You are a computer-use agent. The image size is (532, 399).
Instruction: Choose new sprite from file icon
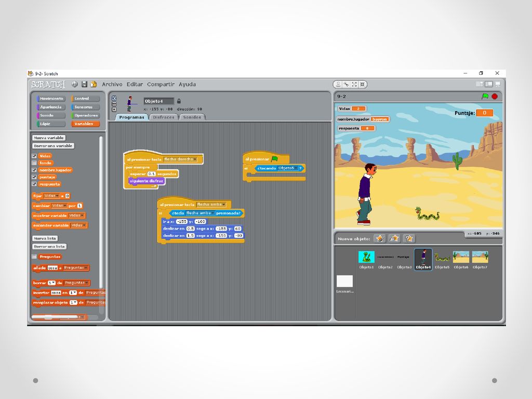(x=394, y=238)
